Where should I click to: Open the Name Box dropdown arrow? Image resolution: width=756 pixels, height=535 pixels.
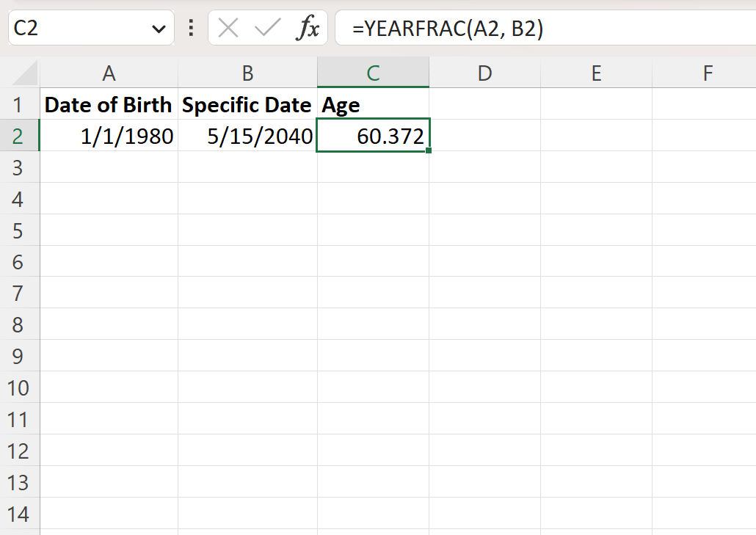click(158, 28)
